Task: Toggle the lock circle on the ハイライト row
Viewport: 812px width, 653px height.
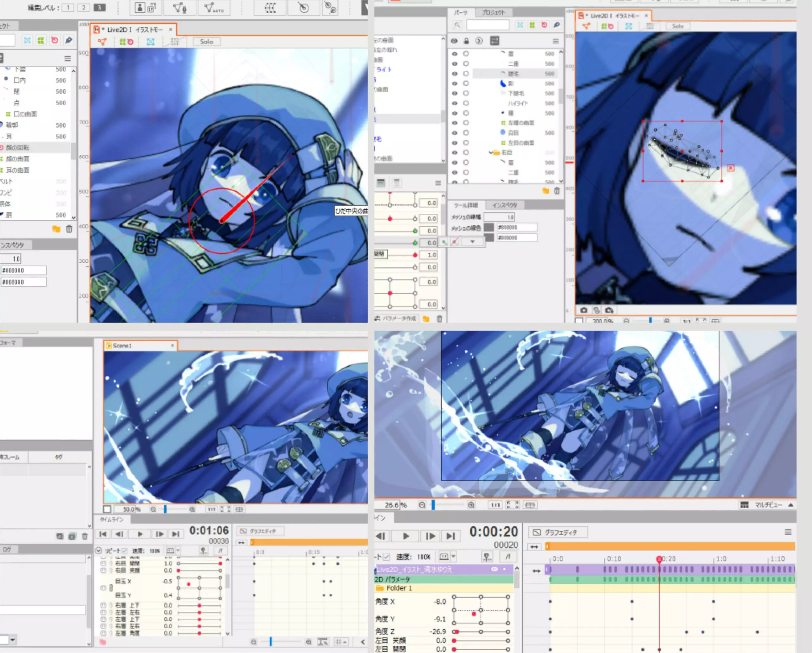Action: pyautogui.click(x=466, y=103)
